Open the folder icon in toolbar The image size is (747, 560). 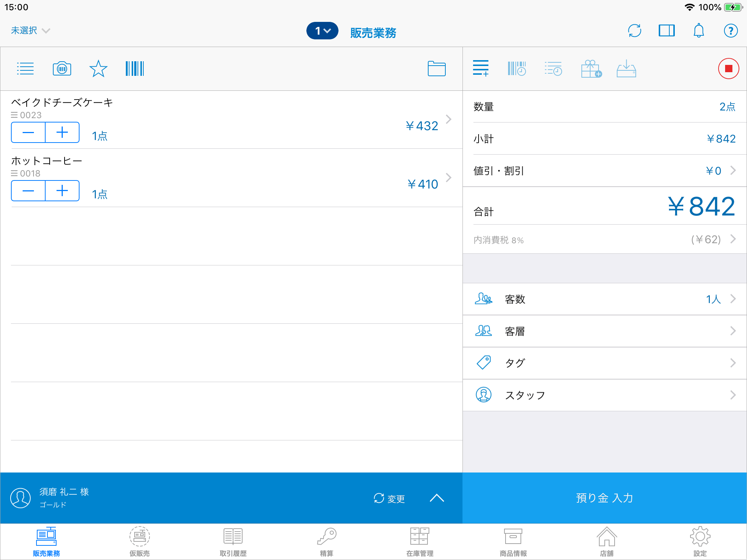point(436,69)
